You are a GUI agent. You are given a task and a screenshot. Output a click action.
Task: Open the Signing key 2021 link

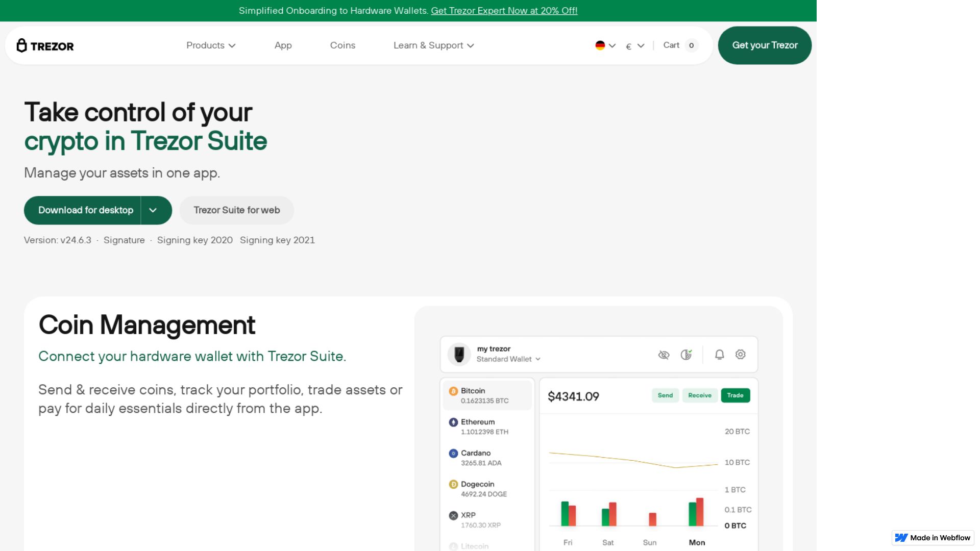point(277,240)
